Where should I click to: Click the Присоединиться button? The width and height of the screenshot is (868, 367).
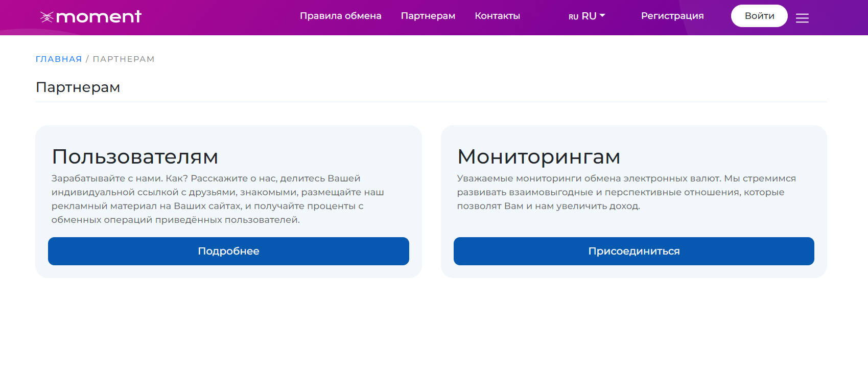[634, 251]
